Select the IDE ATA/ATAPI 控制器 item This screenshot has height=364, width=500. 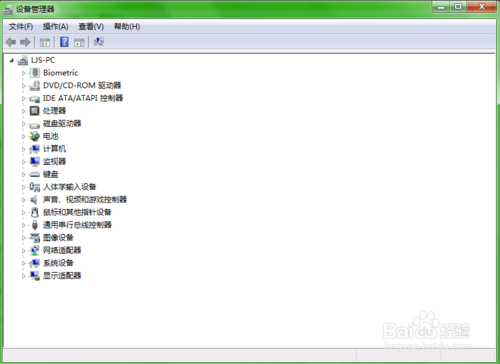pyautogui.click(x=83, y=98)
